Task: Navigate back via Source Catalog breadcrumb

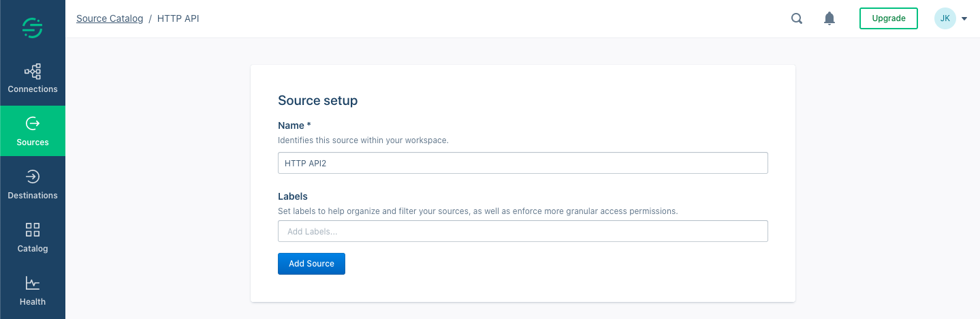Action: [x=110, y=18]
